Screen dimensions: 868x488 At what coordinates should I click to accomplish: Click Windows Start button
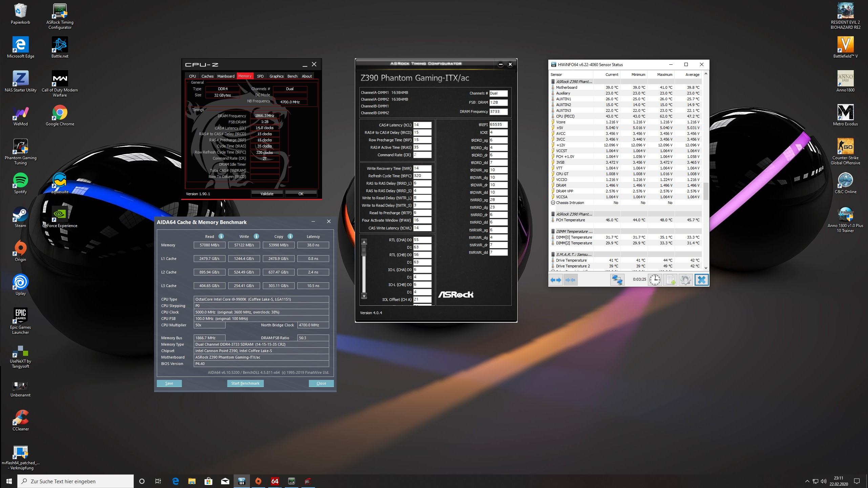[9, 481]
